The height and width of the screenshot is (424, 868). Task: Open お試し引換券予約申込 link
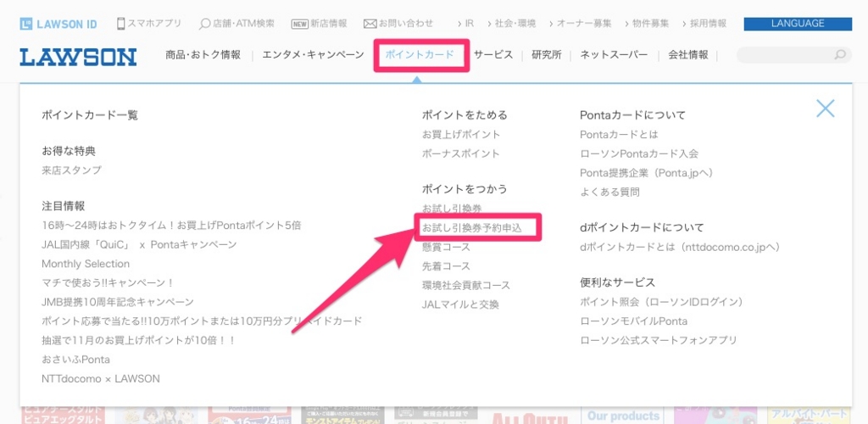(471, 227)
